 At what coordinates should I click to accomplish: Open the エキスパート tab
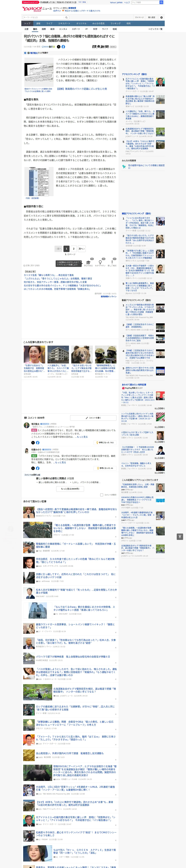pos(64,24)
